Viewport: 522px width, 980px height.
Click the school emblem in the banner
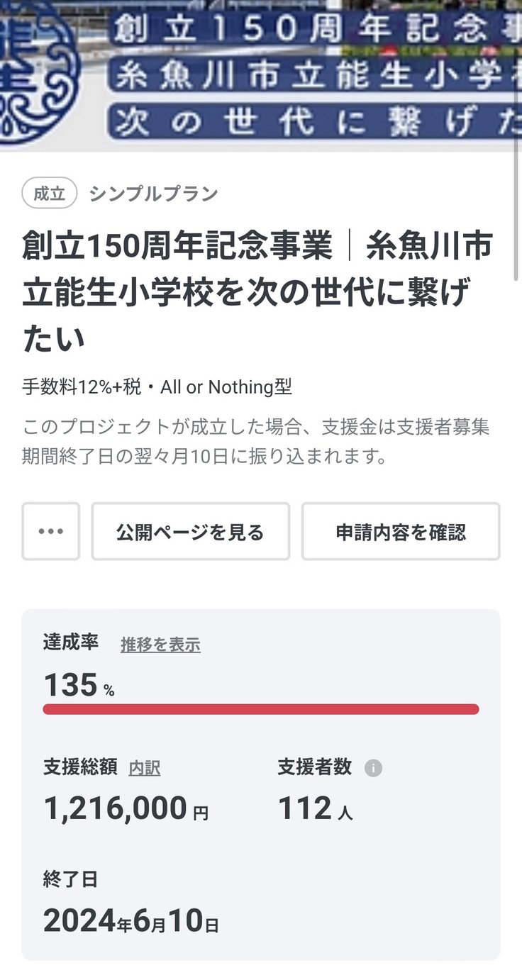[x=37, y=71]
